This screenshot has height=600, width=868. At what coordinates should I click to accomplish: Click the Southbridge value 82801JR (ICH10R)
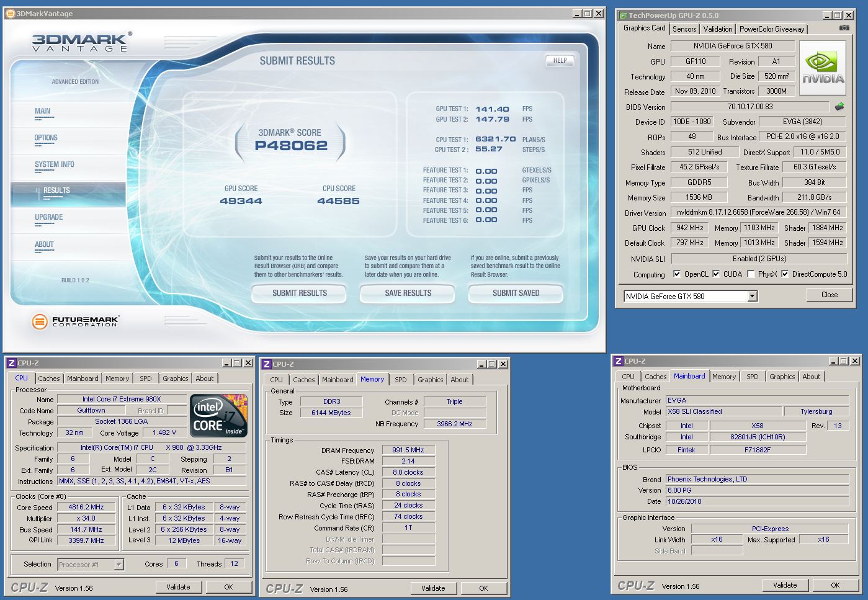(758, 437)
